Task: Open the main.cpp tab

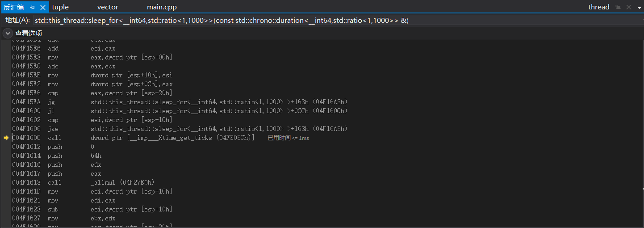Action: point(163,7)
